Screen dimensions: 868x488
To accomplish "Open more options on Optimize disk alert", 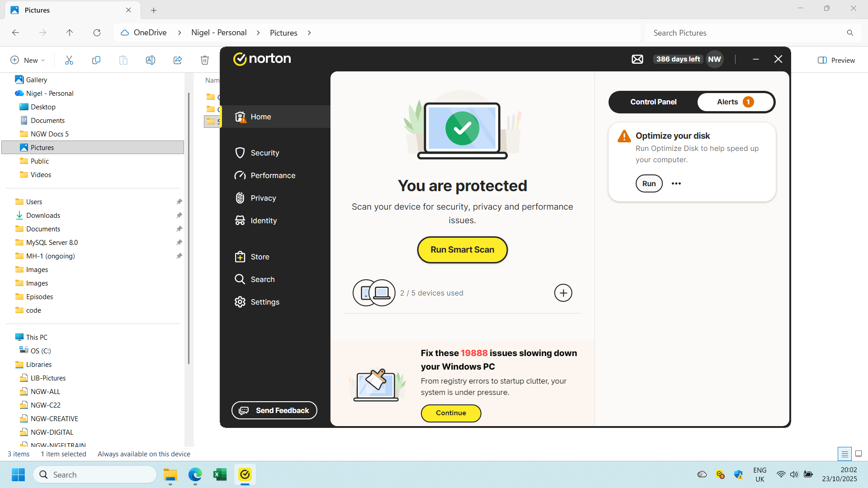I will (x=676, y=183).
